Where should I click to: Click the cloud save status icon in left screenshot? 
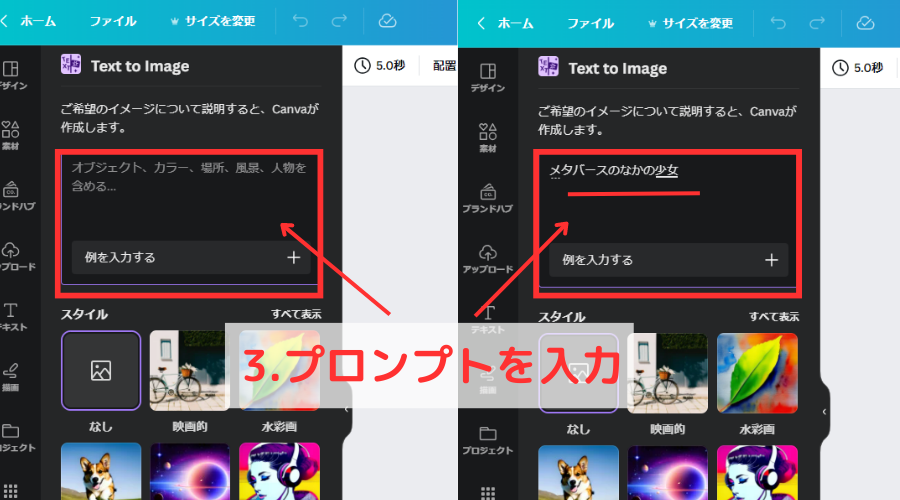tap(387, 21)
